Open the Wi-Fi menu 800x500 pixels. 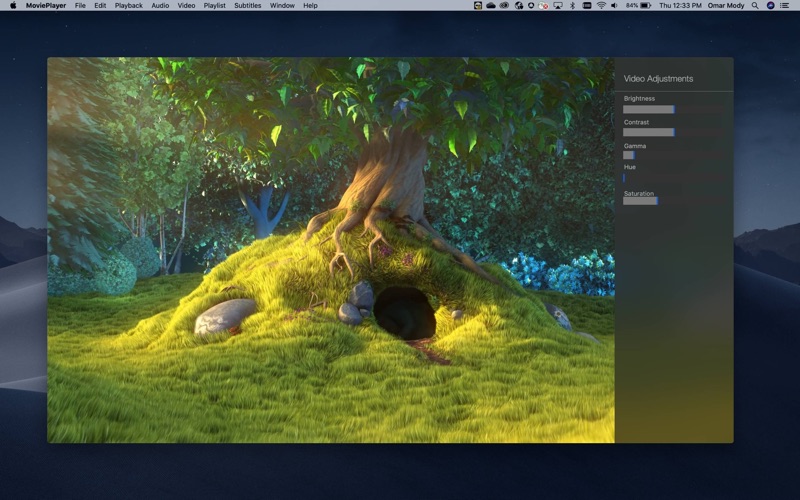click(601, 6)
